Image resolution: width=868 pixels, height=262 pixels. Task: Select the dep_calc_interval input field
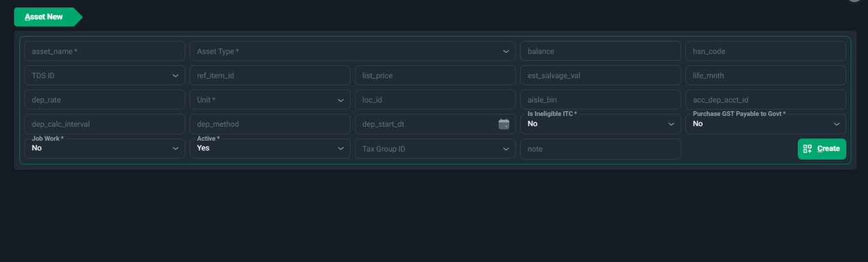pos(104,125)
